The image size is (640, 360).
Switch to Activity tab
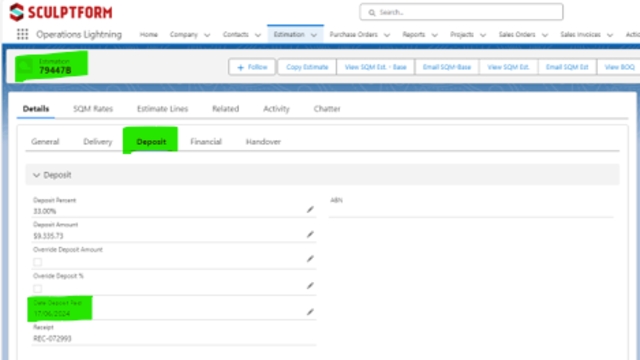pyautogui.click(x=276, y=109)
